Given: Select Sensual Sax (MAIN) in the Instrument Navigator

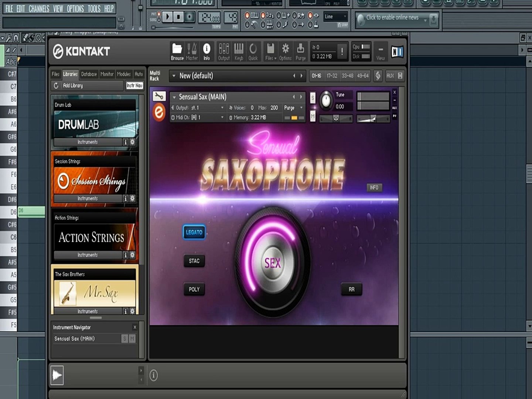Looking at the screenshot, I should click(75, 338).
